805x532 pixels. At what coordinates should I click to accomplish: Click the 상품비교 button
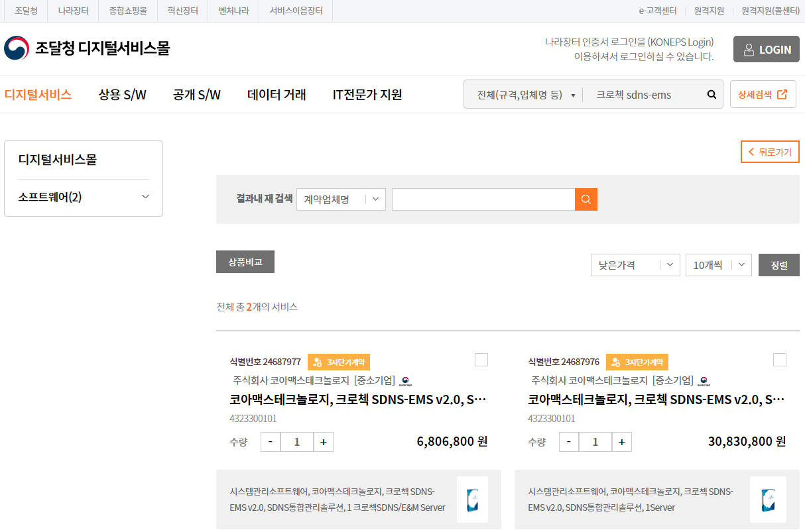pos(245,262)
